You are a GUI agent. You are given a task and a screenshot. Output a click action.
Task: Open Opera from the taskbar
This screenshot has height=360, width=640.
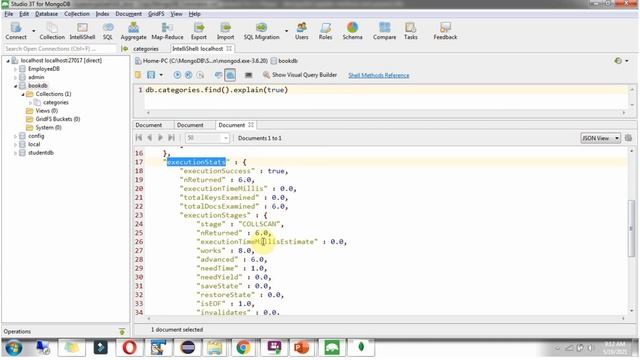[x=129, y=348]
